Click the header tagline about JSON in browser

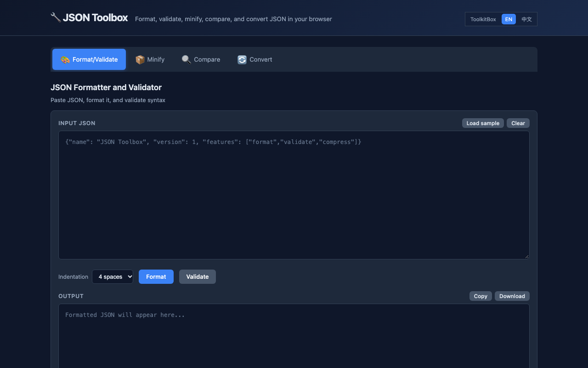pyautogui.click(x=233, y=19)
